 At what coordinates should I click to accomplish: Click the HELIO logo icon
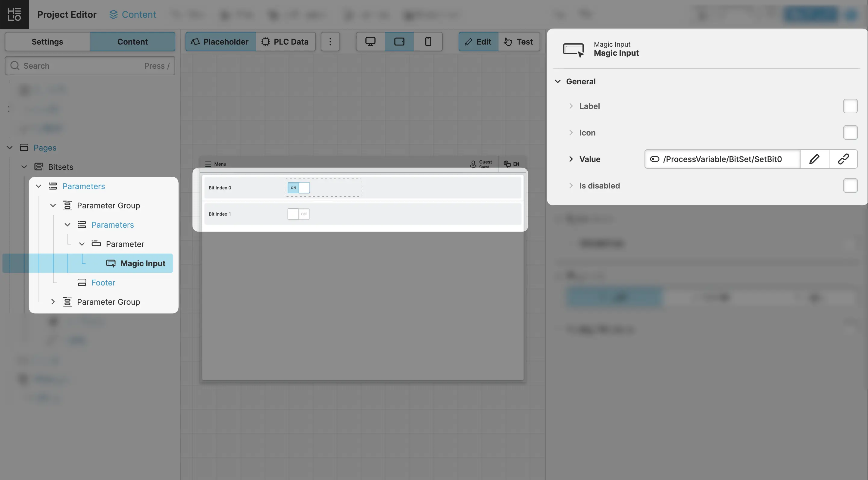point(14,14)
